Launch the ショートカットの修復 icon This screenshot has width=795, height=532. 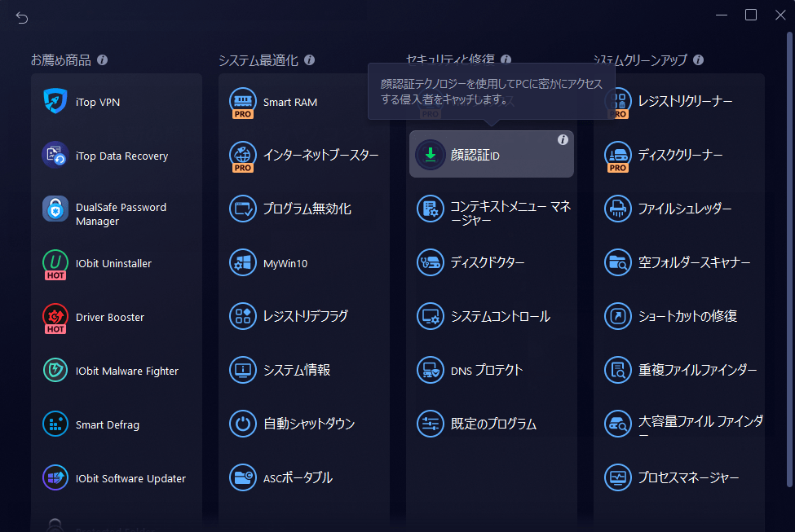[618, 316]
